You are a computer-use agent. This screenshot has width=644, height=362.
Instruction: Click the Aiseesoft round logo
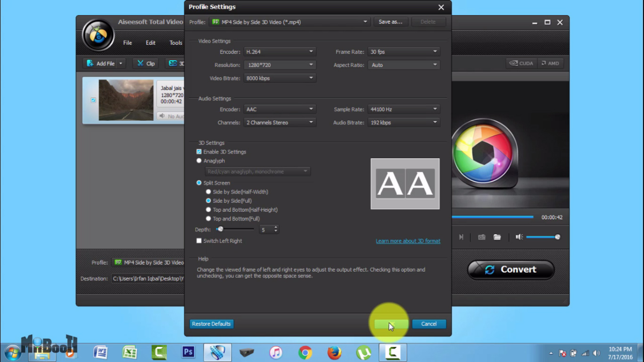[x=98, y=35]
